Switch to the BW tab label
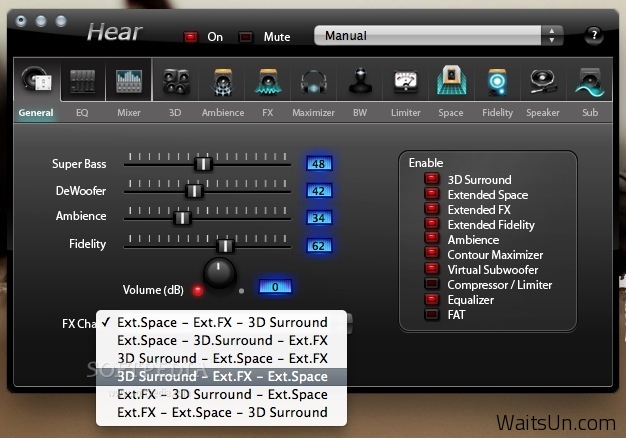 click(x=360, y=113)
